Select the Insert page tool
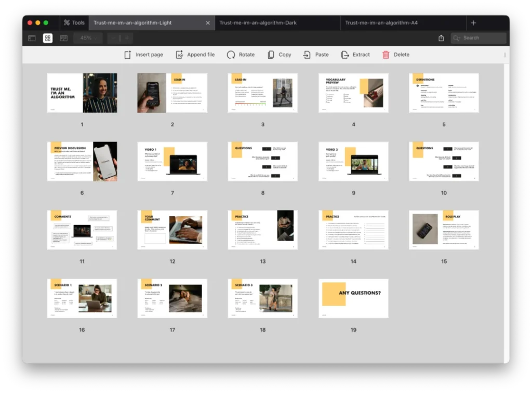532x393 pixels. 143,55
